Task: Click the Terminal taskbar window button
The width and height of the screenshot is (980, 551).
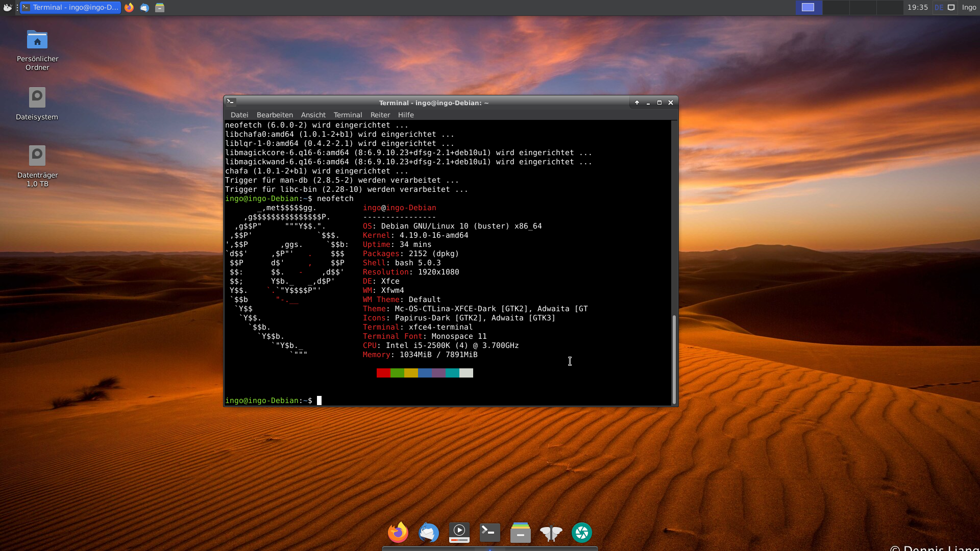Action: point(70,7)
